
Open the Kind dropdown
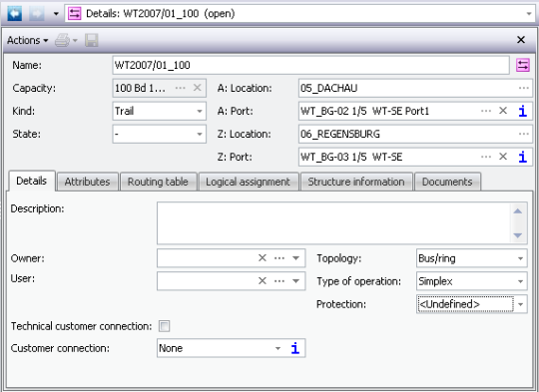pyautogui.click(x=200, y=111)
